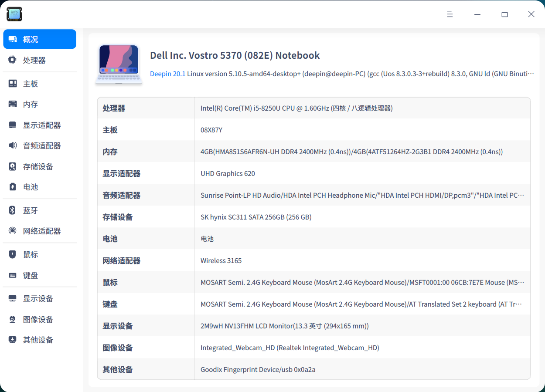Click the 内存 table row label
545x392 pixels.
110,152
